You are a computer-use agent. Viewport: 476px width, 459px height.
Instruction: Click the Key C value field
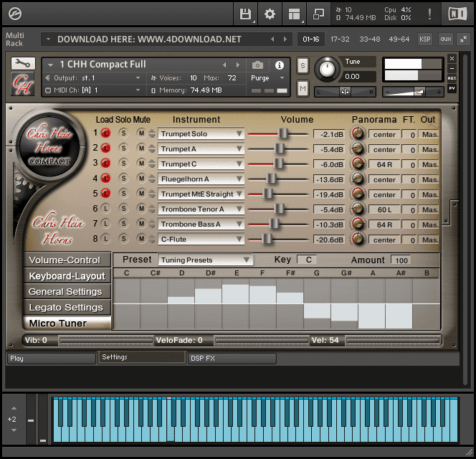(x=307, y=260)
